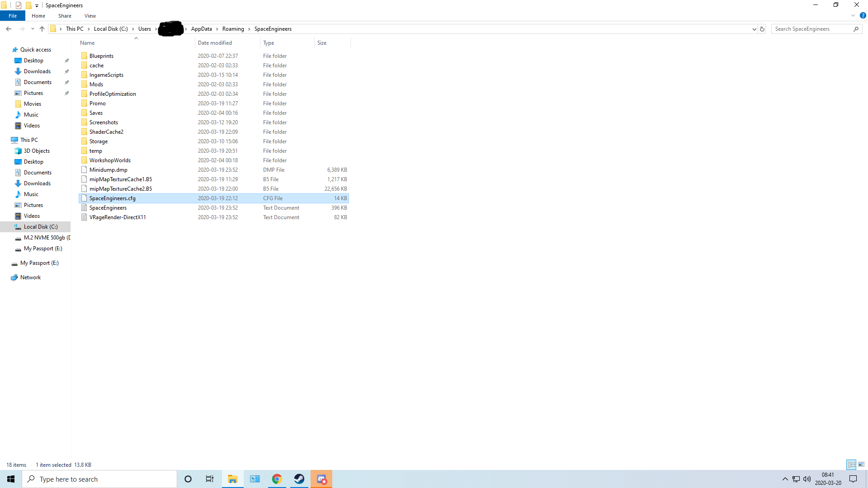868x488 pixels.
Task: Open Task View on the taskbar
Action: 210,479
